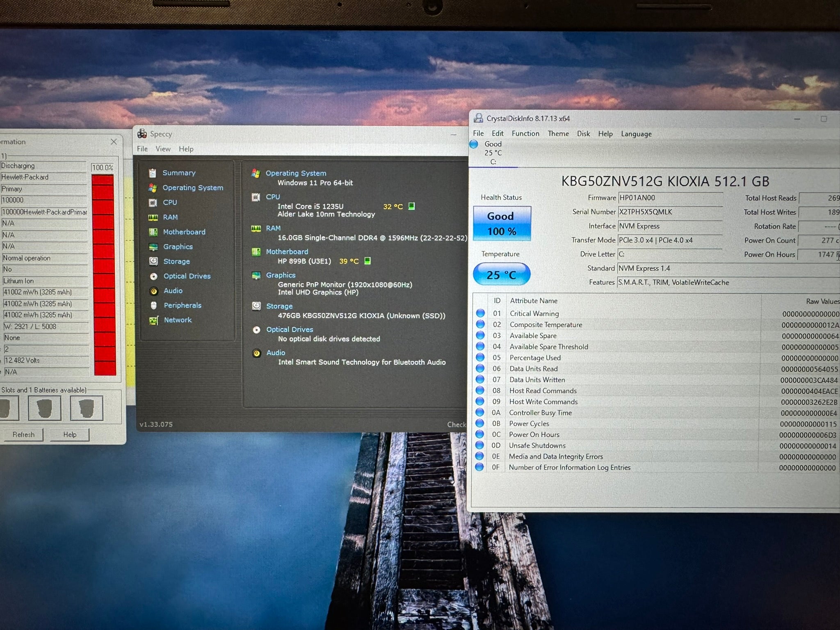Click the Network icon in Speccy sidebar
The image size is (840, 630).
(154, 320)
